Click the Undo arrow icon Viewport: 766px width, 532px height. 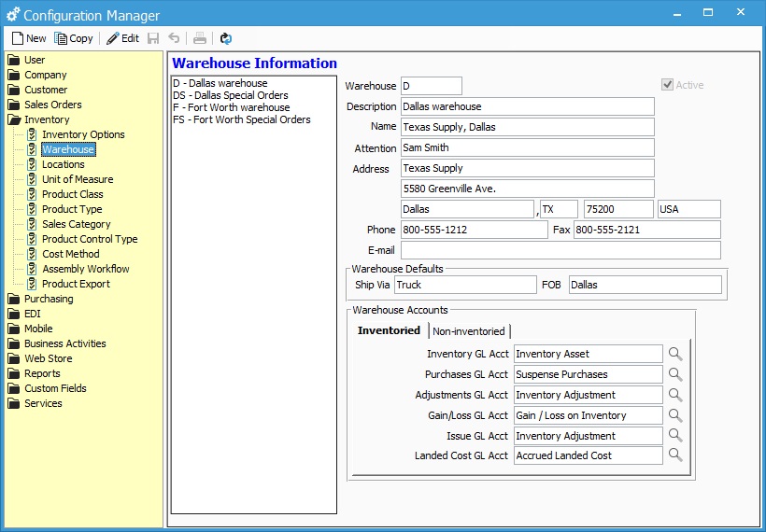point(174,38)
